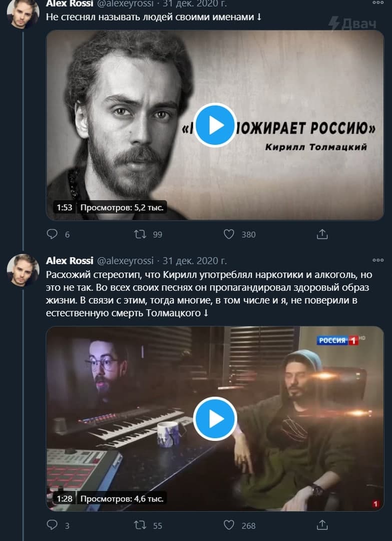
Task: Play the 1:28 Россия 1 video
Action: pos(215,418)
